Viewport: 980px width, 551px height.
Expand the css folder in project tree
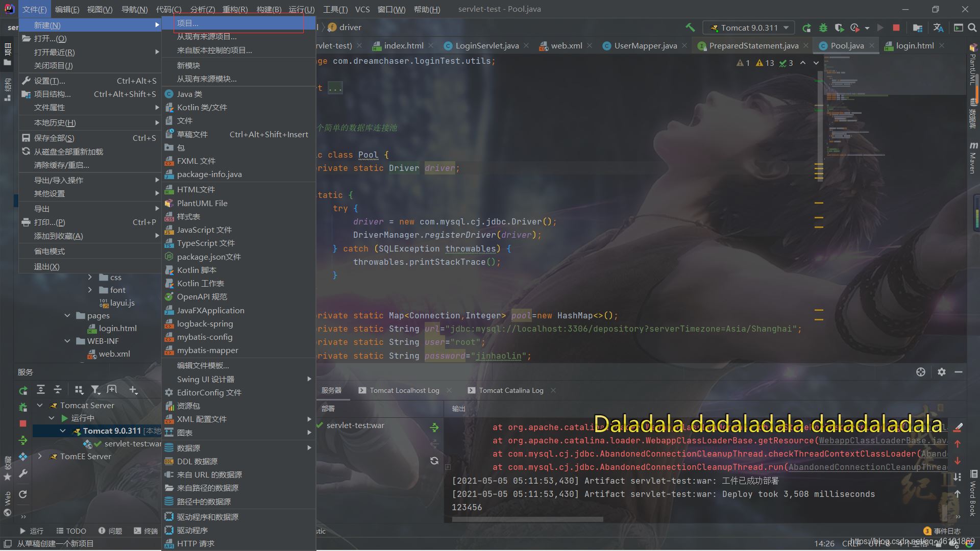pos(90,277)
